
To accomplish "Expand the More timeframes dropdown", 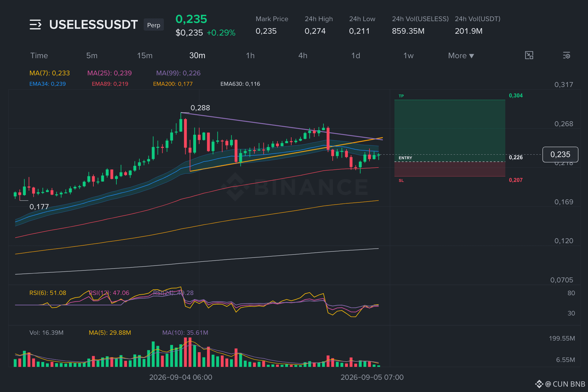I will [461, 56].
